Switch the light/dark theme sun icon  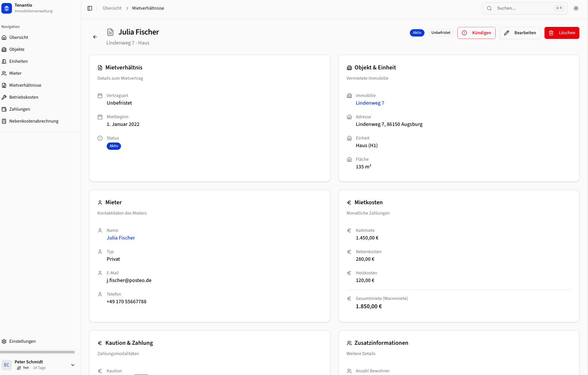point(576,8)
